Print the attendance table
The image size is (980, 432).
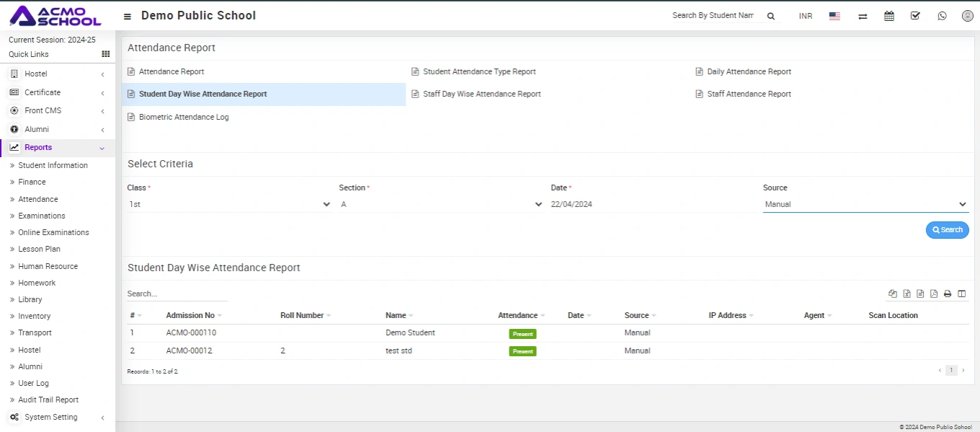[x=948, y=294]
